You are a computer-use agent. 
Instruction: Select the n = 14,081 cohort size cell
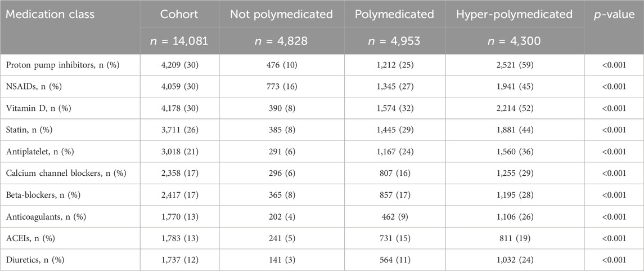(179, 42)
